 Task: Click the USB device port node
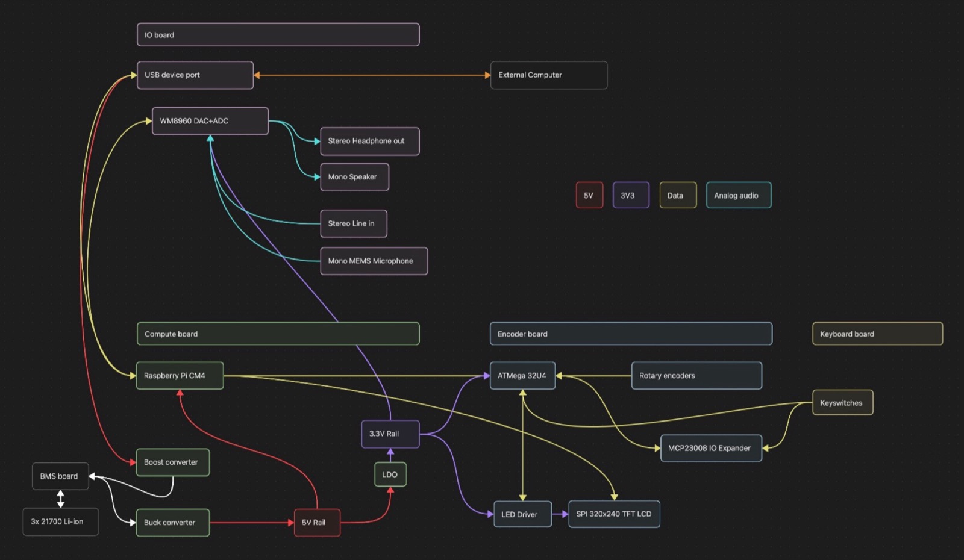[x=195, y=75]
